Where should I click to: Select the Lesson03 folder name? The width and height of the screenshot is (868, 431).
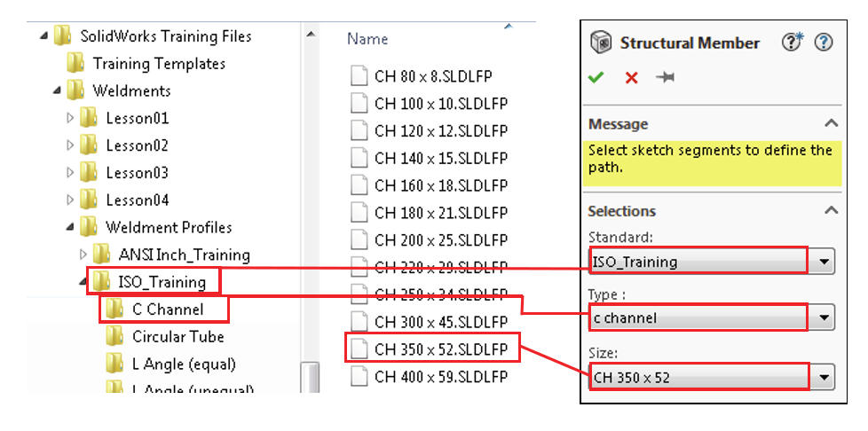(138, 173)
